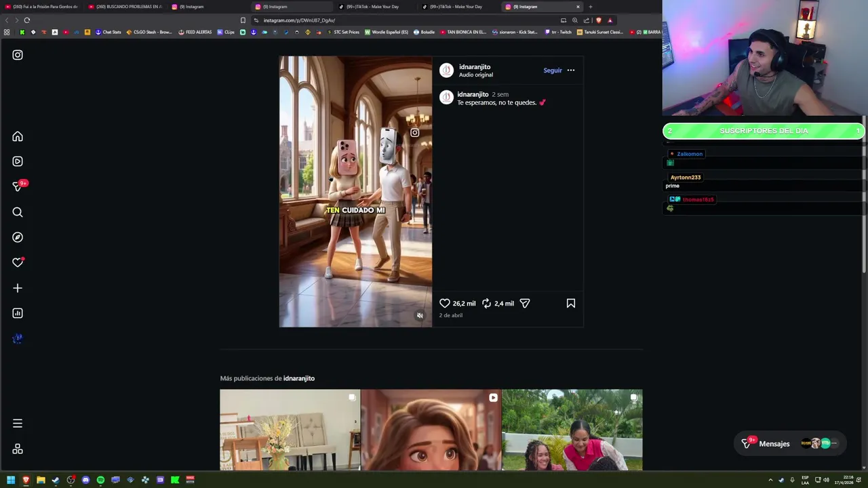
Task: Open Instagram home via logo icon
Action: click(18, 55)
